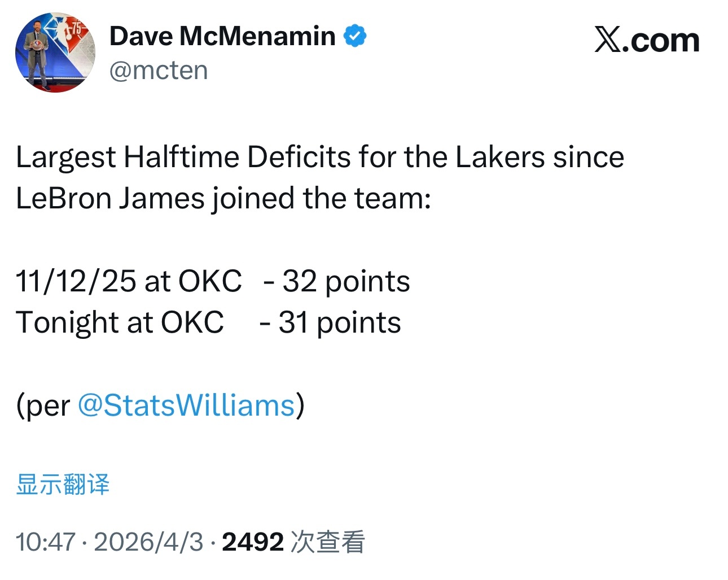Click the X logo in corner
The width and height of the screenshot is (728, 580).
click(607, 40)
